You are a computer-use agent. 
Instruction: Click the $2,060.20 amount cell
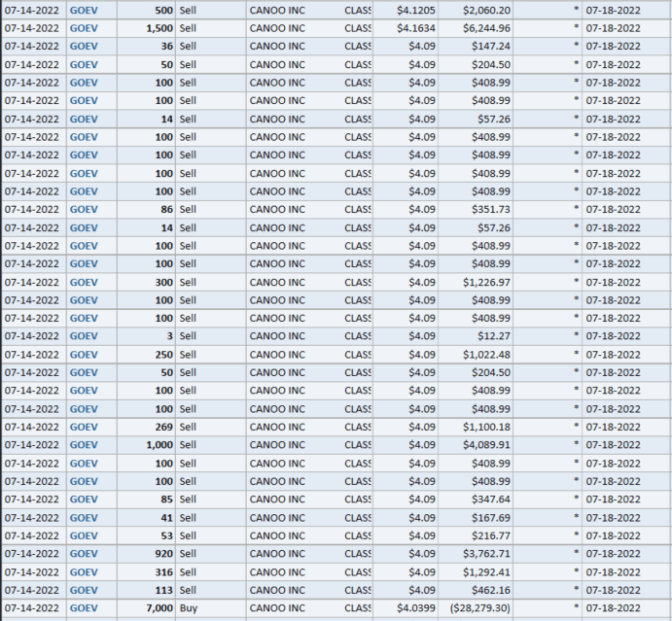(476, 11)
